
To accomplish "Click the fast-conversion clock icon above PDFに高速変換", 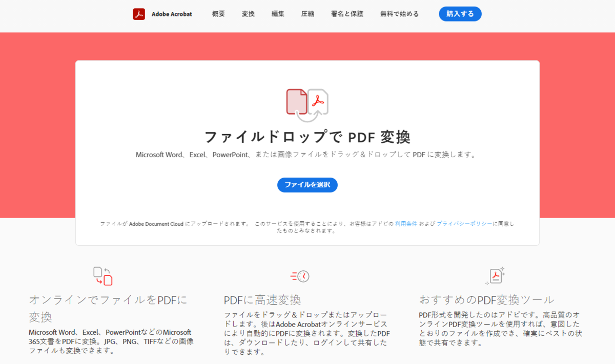I will (300, 276).
